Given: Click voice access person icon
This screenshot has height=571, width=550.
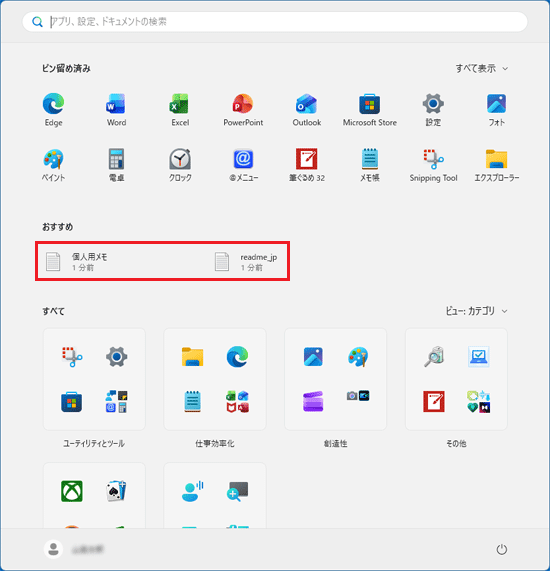Looking at the screenshot, I should [193, 491].
